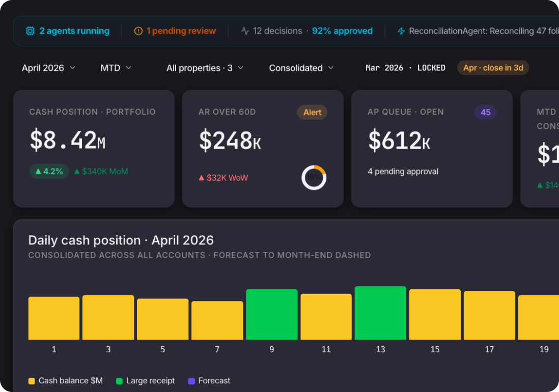The width and height of the screenshot is (559, 392).
Task: Select the yellow bar for day 11
Action: (x=326, y=317)
